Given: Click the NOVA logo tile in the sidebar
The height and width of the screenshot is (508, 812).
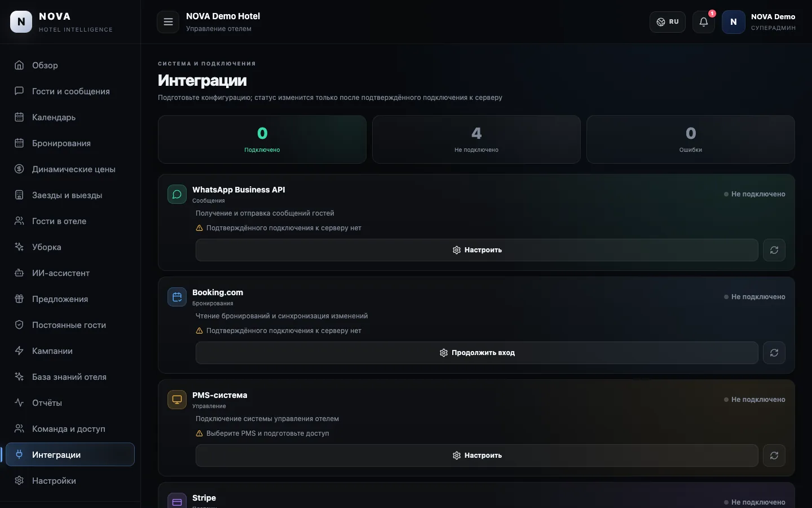Looking at the screenshot, I should pyautogui.click(x=21, y=22).
